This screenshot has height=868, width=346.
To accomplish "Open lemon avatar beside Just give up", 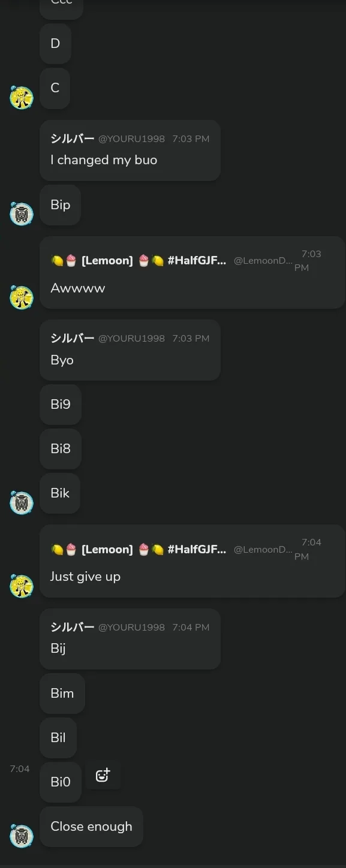I will point(22,586).
